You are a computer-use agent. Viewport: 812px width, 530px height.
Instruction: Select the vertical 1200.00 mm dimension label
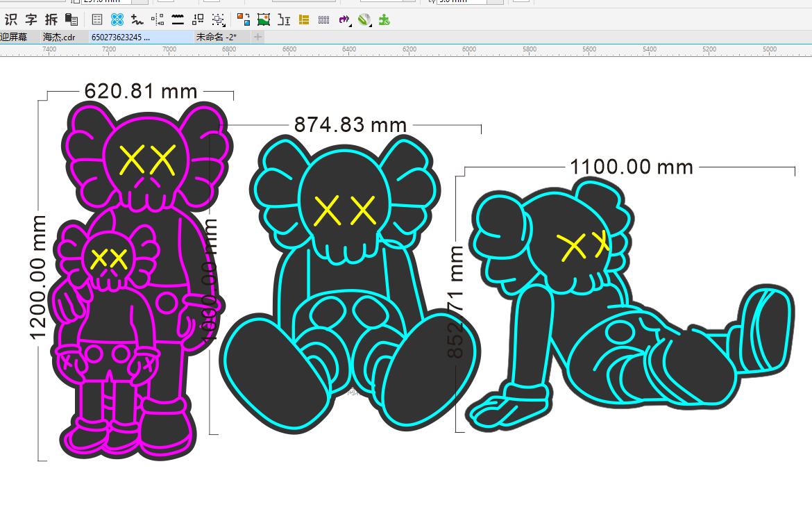click(37, 276)
